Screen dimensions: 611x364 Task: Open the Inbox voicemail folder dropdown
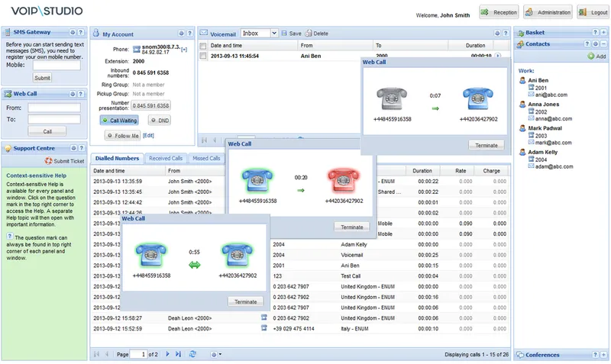coord(274,33)
